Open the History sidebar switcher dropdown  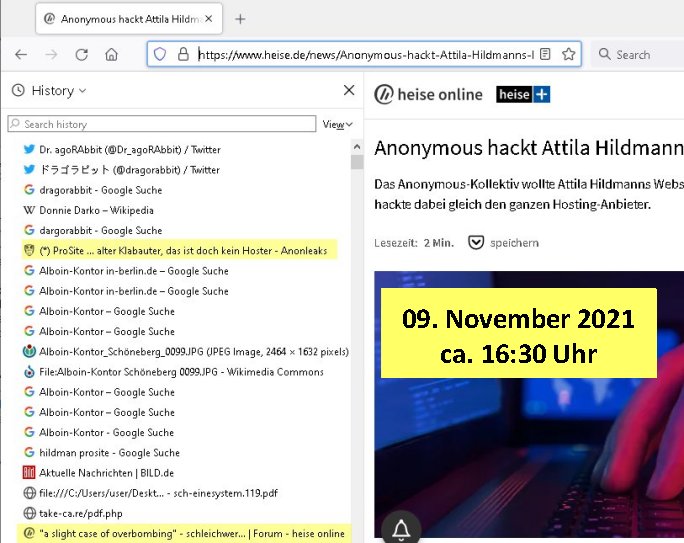pyautogui.click(x=59, y=91)
